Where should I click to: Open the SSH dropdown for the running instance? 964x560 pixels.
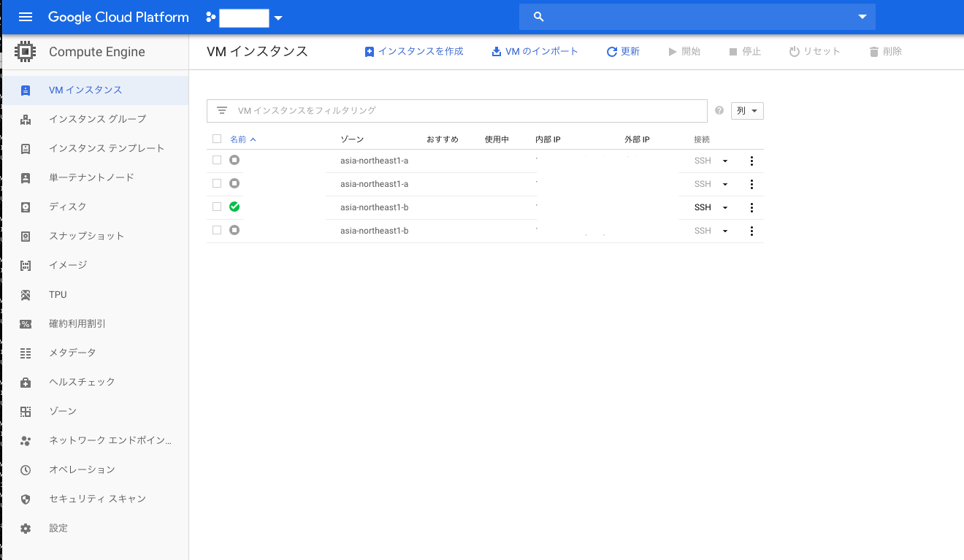[x=724, y=207]
